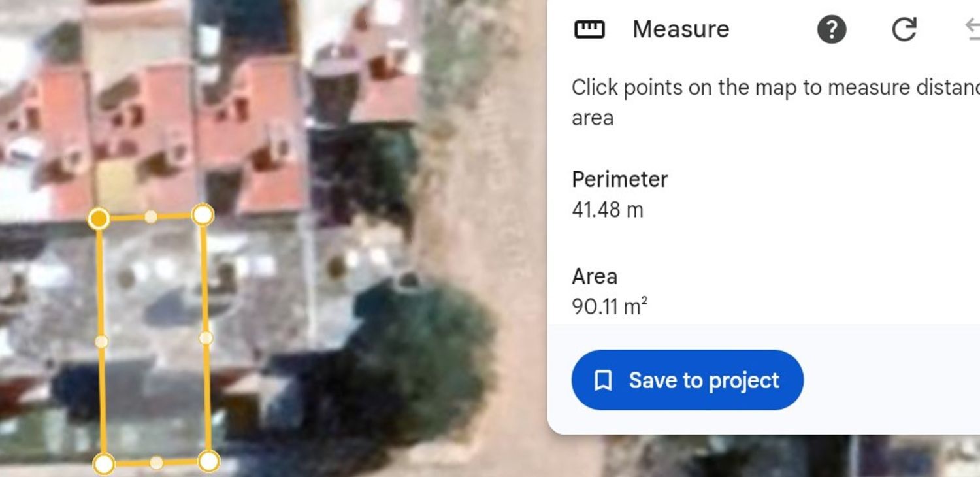Click the midpoint handle on polygon's left edge
980x477 pixels.
[x=101, y=341]
